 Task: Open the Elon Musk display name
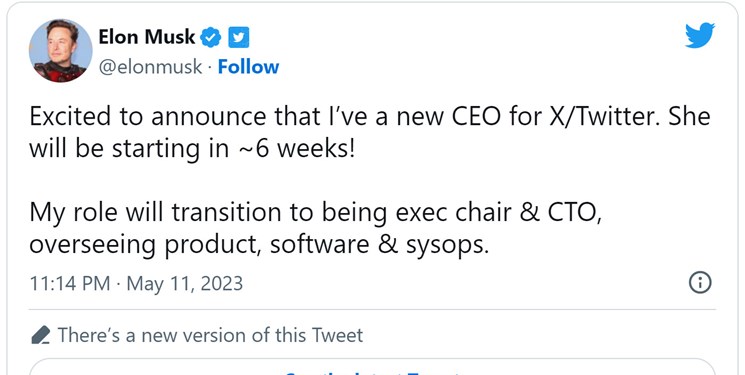[x=147, y=37]
